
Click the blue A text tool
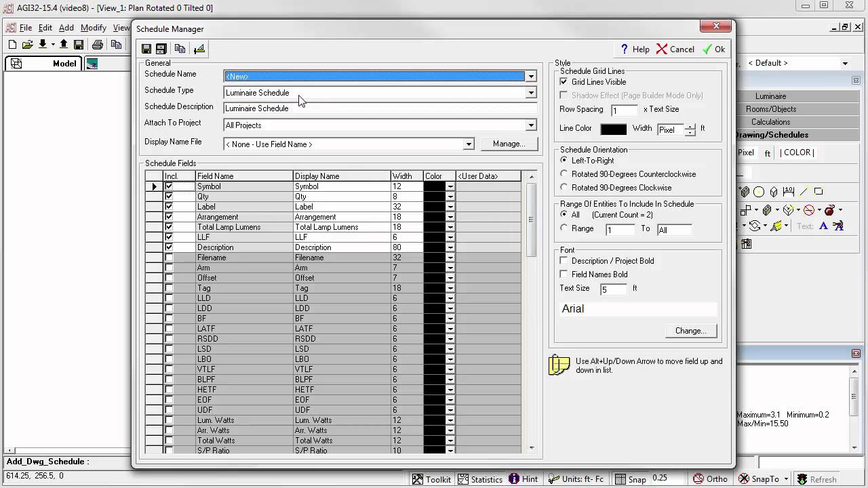pyautogui.click(x=824, y=226)
